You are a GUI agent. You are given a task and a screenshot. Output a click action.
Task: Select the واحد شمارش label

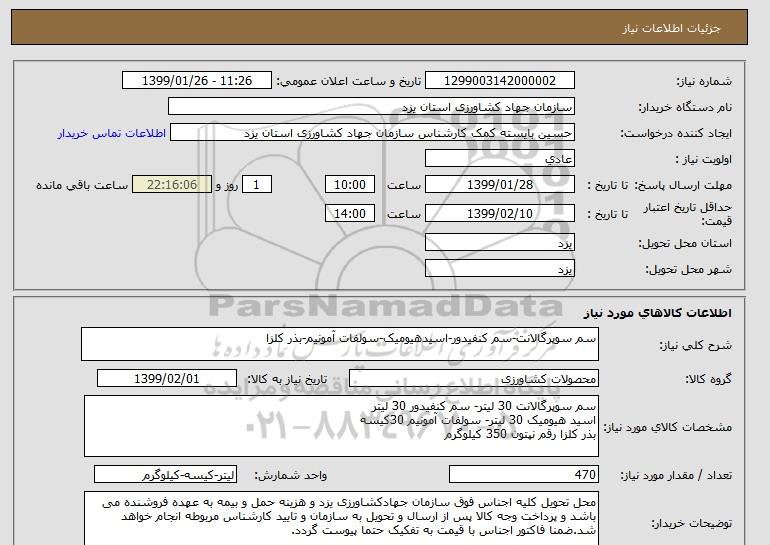pos(291,475)
